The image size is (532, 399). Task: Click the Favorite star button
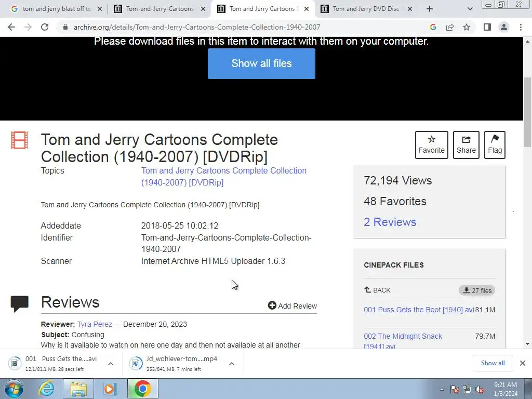432,145
